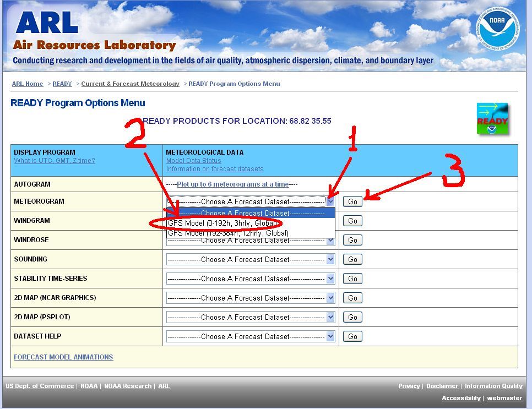Open the ARL Home breadcrumb link
Image resolution: width=532 pixels, height=409 pixels.
click(x=27, y=84)
